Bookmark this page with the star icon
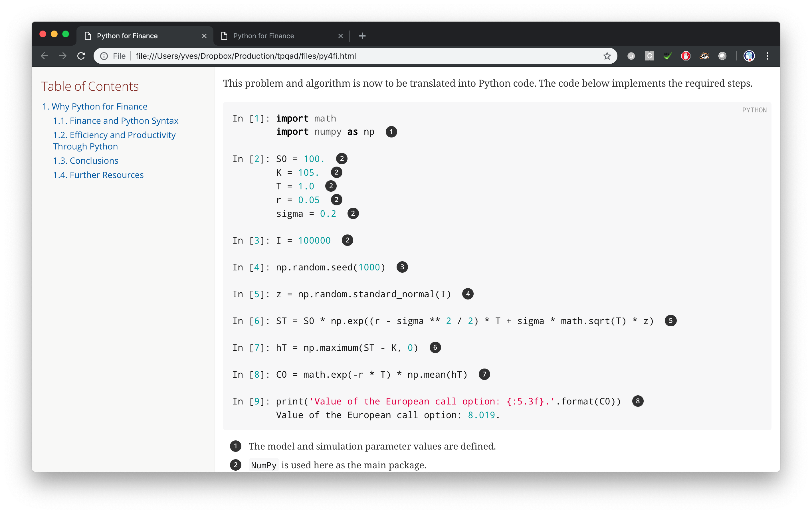Screen dimensions: 812x514 click(x=607, y=56)
